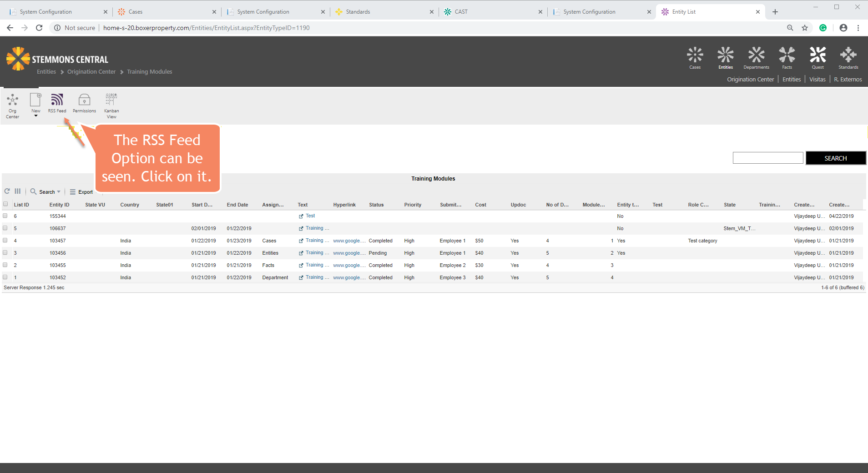Open the Test entity link
The image size is (868, 473).
coord(310,216)
